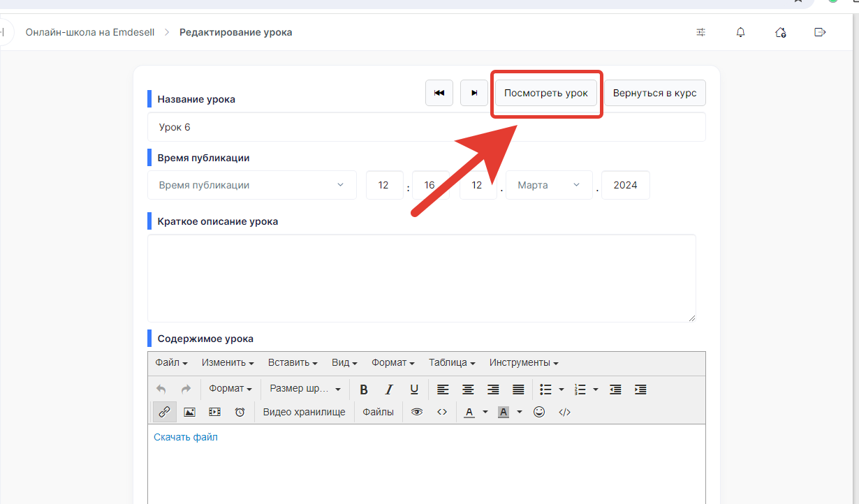The image size is (859, 504).
Task: Open the Формат menu in menu bar
Action: (393, 363)
